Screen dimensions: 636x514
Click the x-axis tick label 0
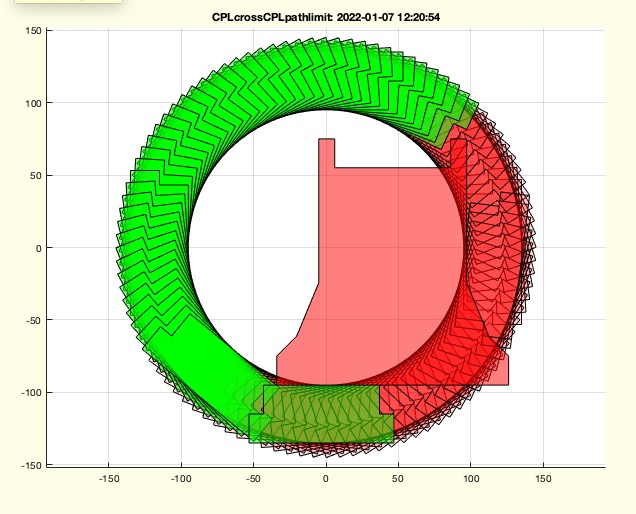(325, 480)
